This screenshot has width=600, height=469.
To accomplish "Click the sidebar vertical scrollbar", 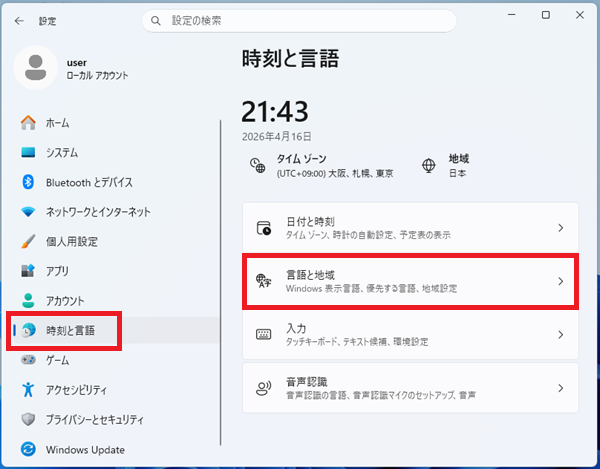I will coord(220,280).
